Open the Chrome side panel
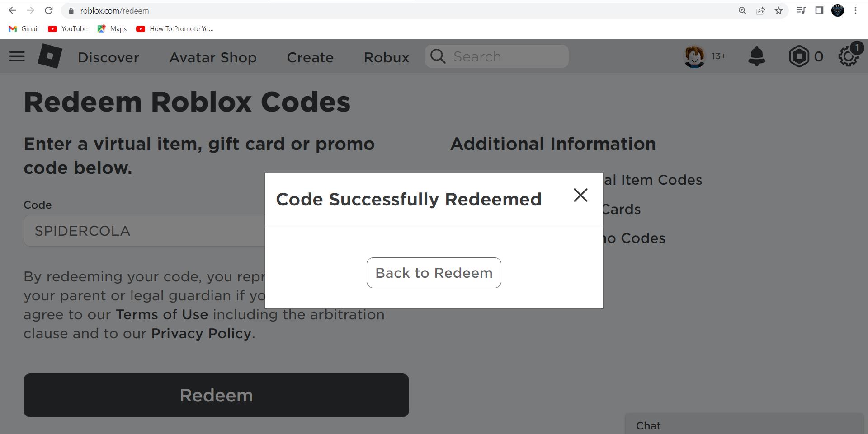This screenshot has width=868, height=434. click(x=819, y=10)
